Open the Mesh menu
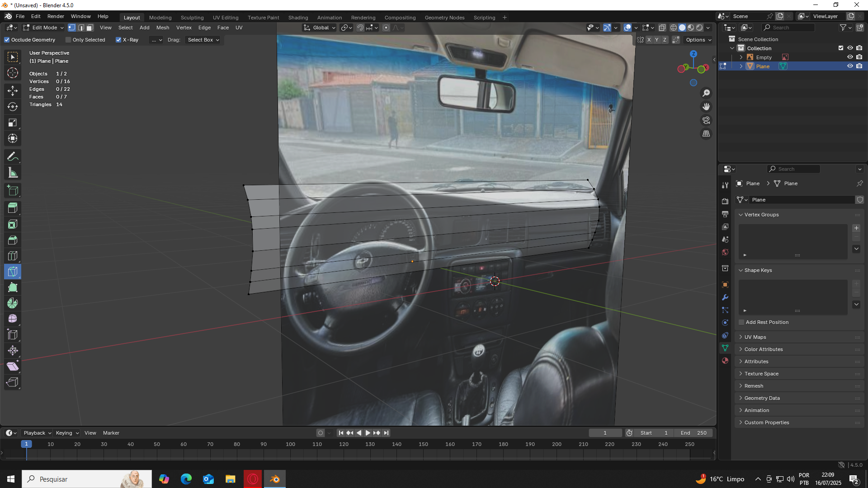The height and width of the screenshot is (488, 868). [x=162, y=28]
